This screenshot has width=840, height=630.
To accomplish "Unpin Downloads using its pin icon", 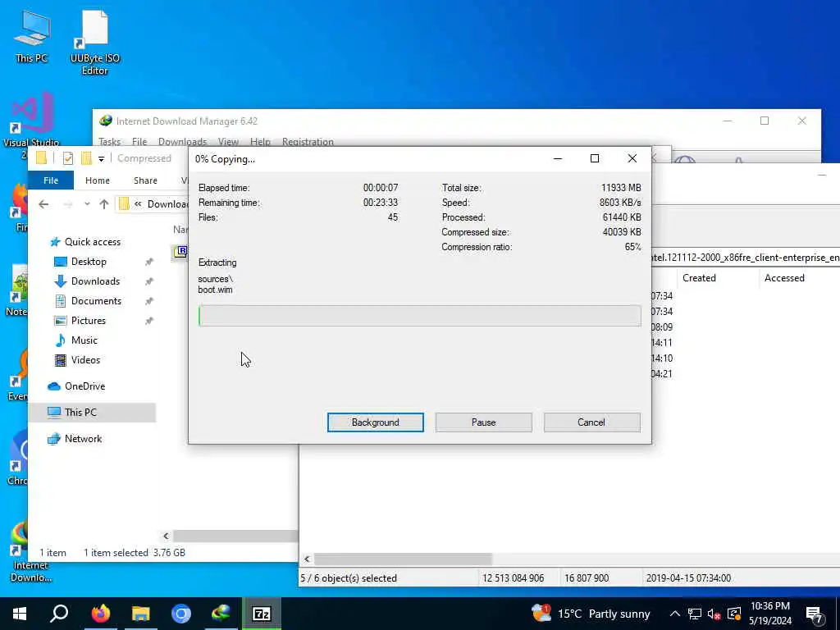I will (x=149, y=282).
